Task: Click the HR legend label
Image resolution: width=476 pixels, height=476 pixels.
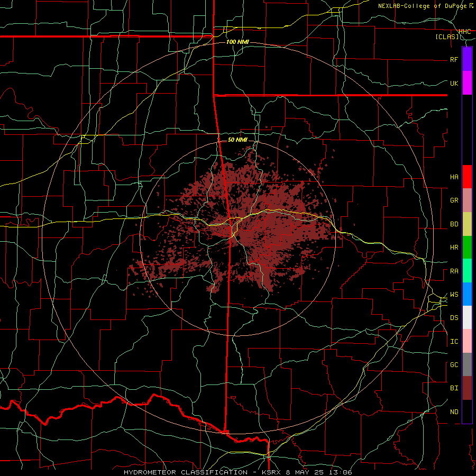Action: tap(454, 248)
